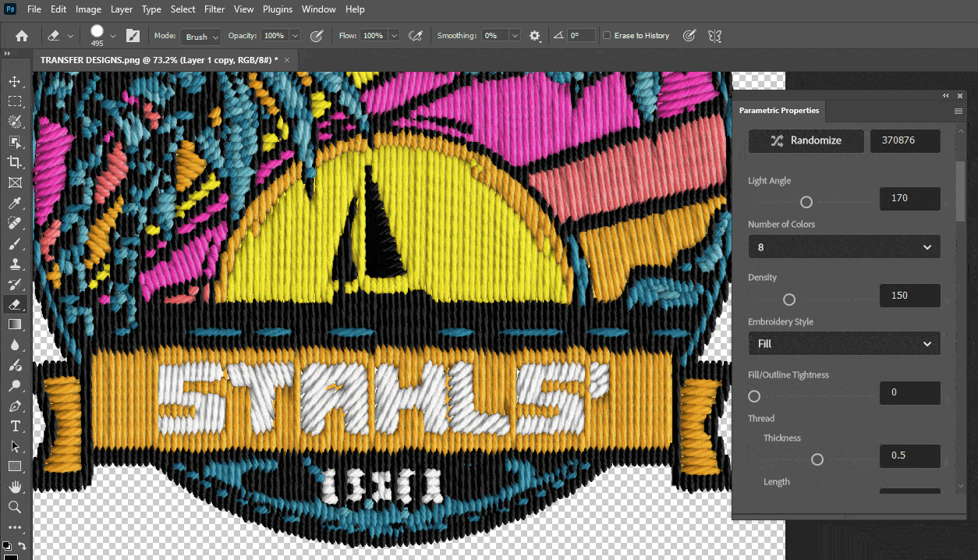
Task: Open the Filter menu
Action: coord(214,9)
